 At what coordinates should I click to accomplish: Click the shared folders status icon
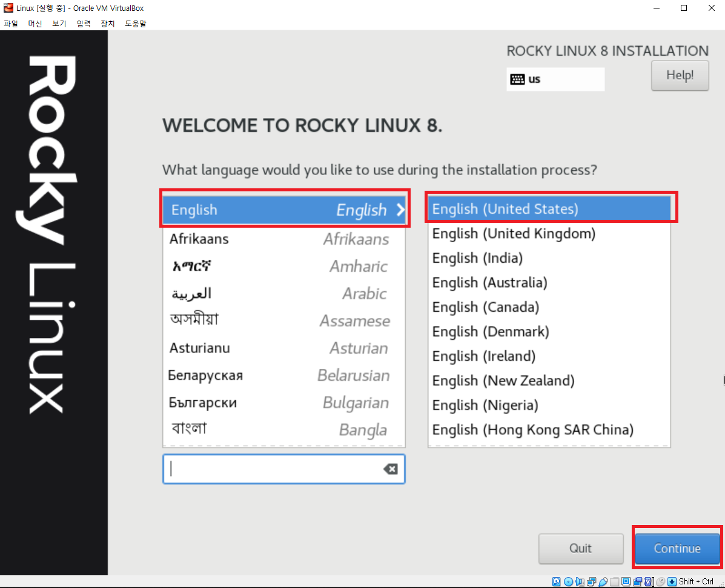click(x=615, y=581)
